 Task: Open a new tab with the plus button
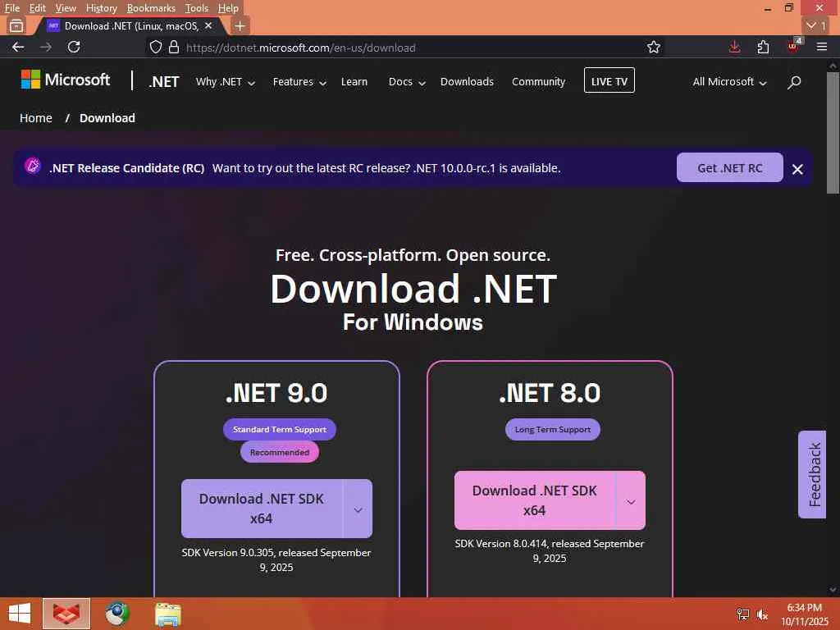[x=240, y=25]
